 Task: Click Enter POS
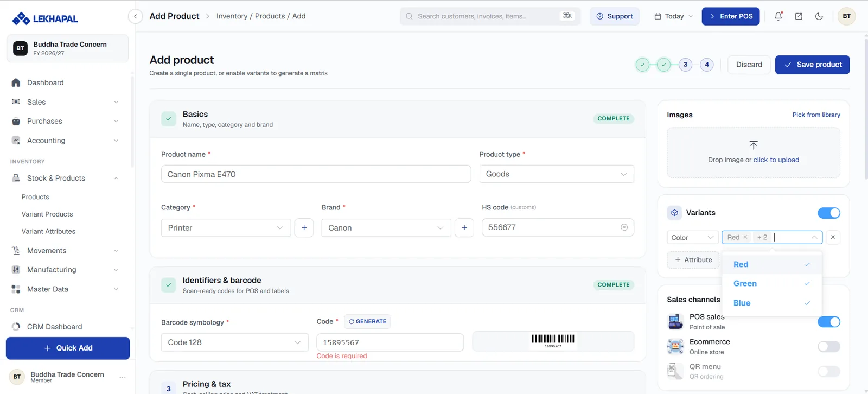tap(730, 16)
